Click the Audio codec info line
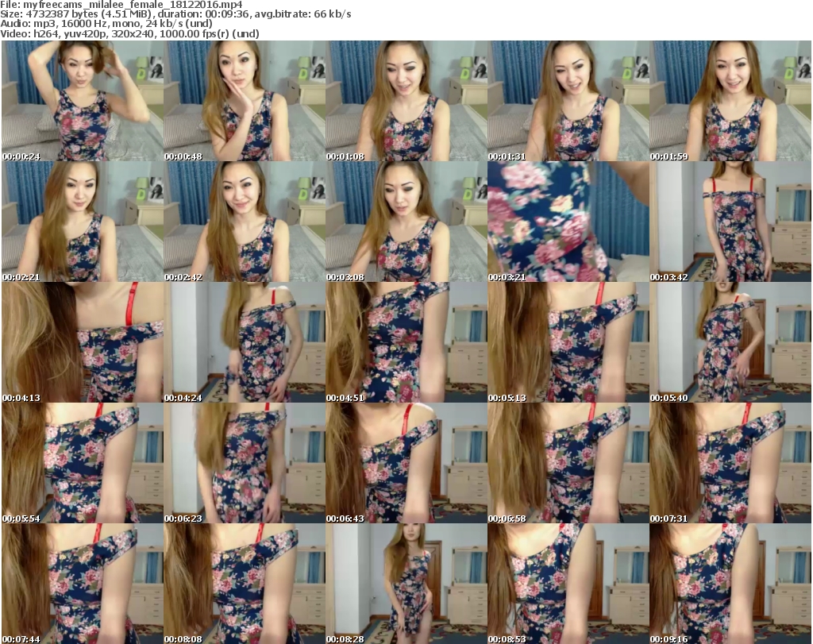This screenshot has height=644, width=813. tap(107, 24)
